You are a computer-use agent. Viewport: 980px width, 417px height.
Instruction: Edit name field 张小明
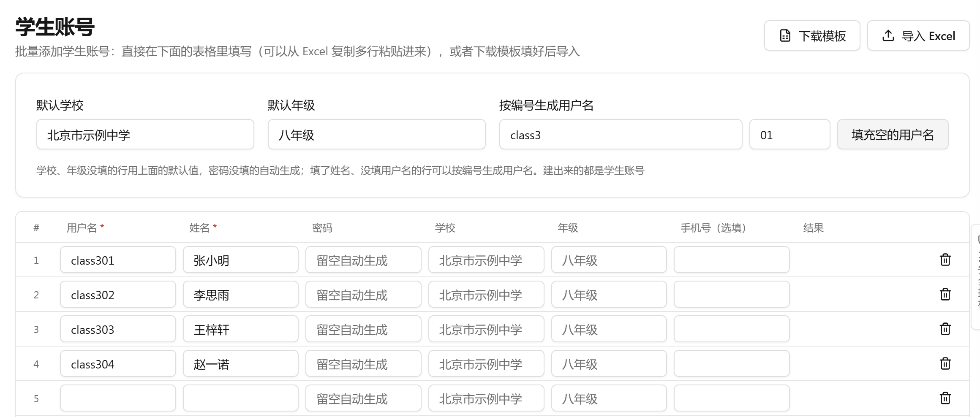coord(240,260)
